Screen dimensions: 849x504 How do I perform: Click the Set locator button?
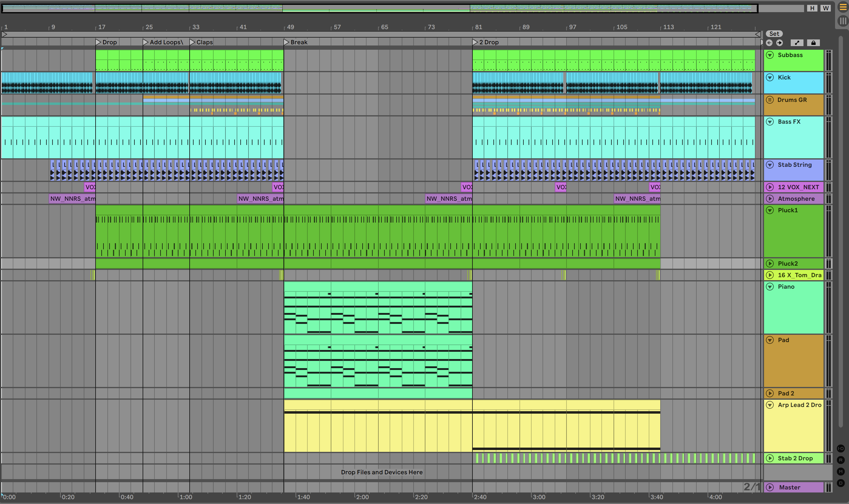coord(774,34)
